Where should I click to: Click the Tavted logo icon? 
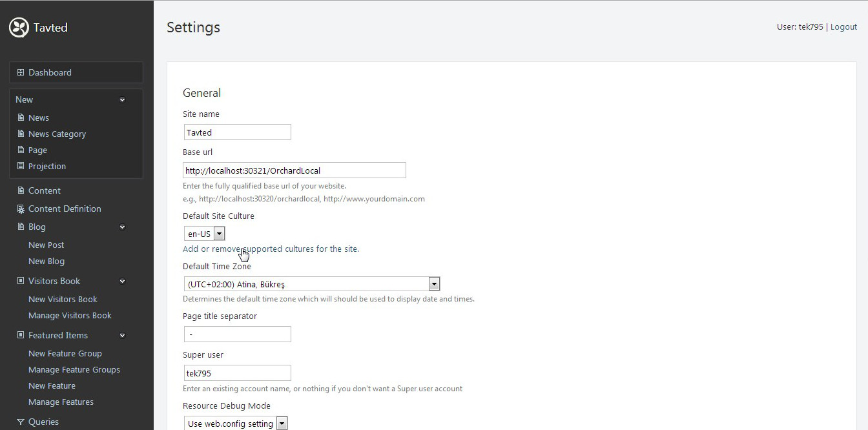[19, 27]
